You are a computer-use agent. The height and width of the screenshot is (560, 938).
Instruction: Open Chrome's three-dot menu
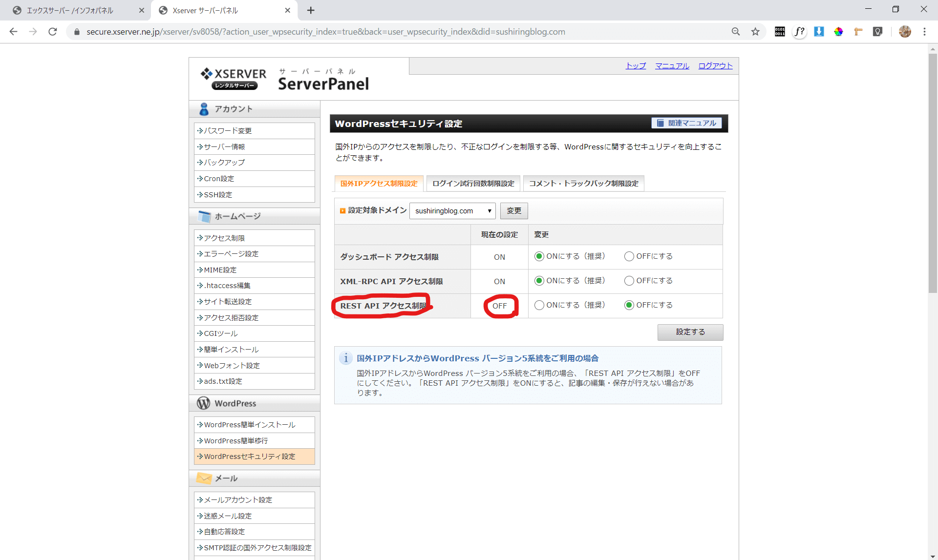tap(924, 32)
